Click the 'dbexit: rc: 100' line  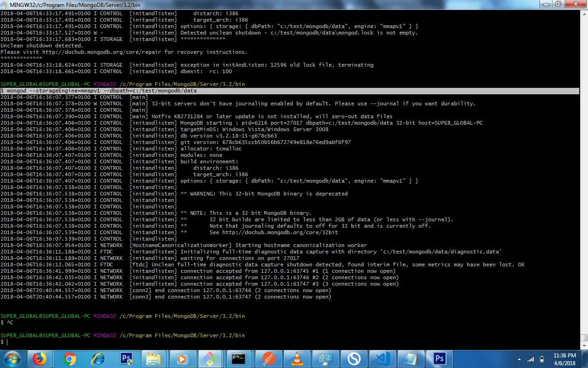pyautogui.click(x=116, y=71)
